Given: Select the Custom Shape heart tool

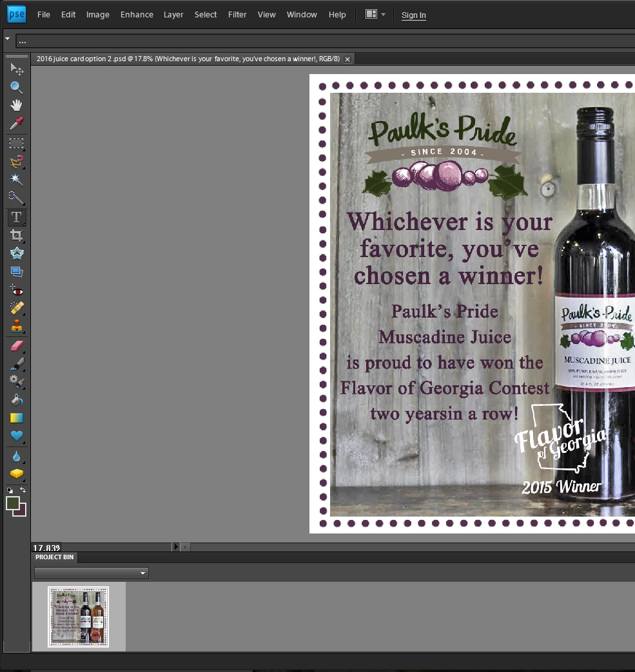Looking at the screenshot, I should click(16, 436).
